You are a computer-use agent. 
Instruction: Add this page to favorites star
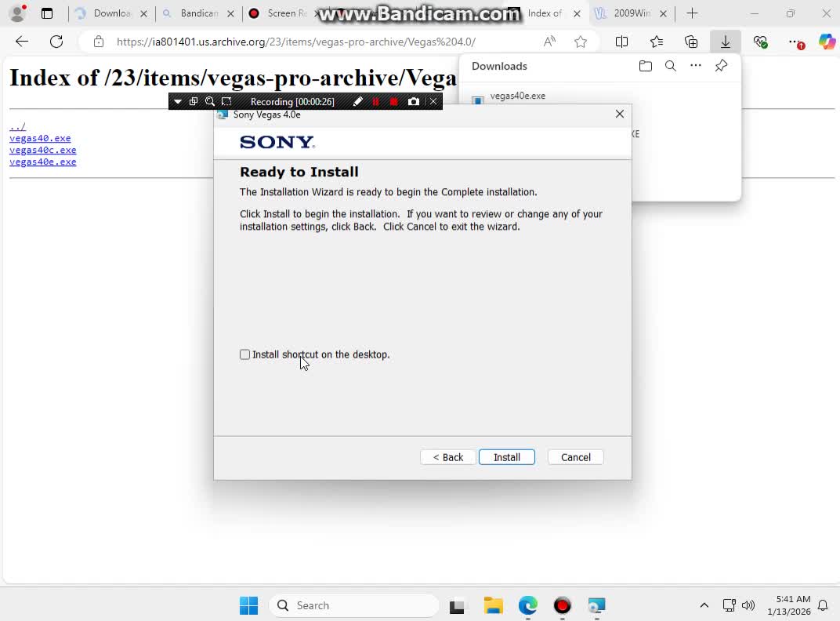point(581,42)
